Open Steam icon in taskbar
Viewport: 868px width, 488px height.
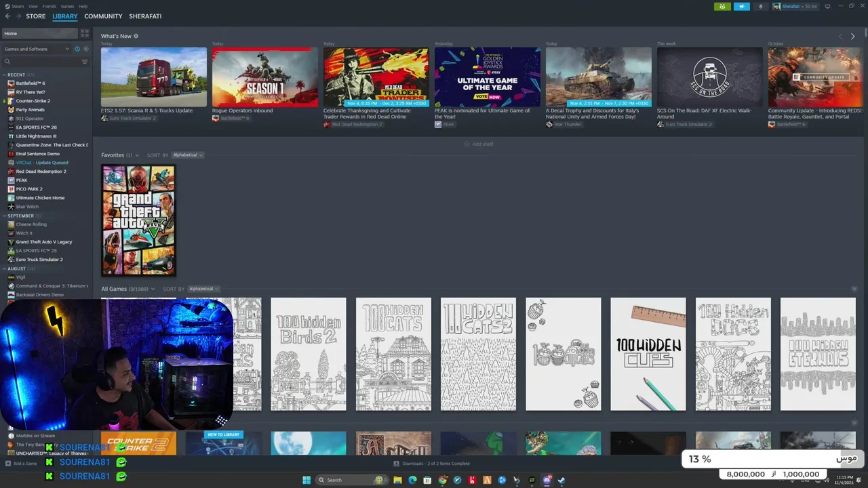point(561,480)
